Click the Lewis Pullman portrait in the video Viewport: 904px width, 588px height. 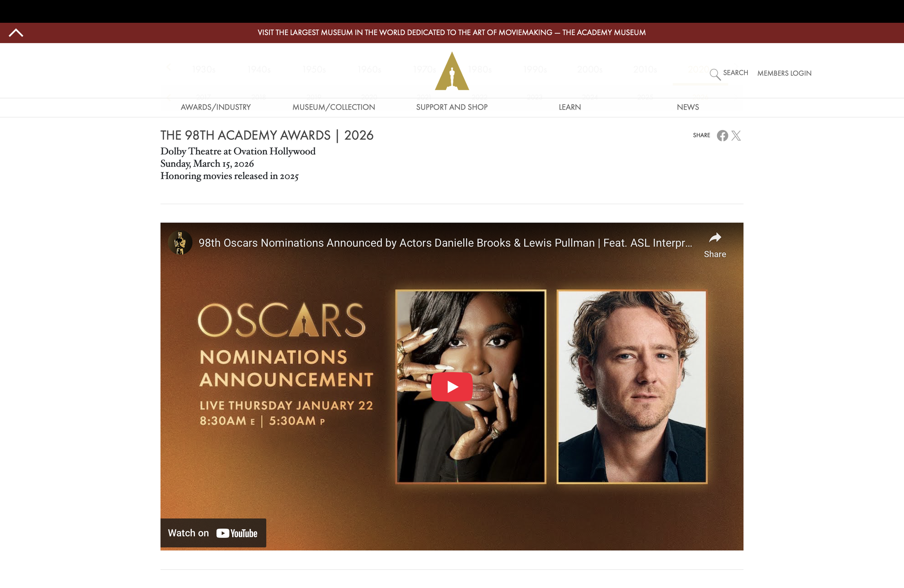tap(632, 387)
